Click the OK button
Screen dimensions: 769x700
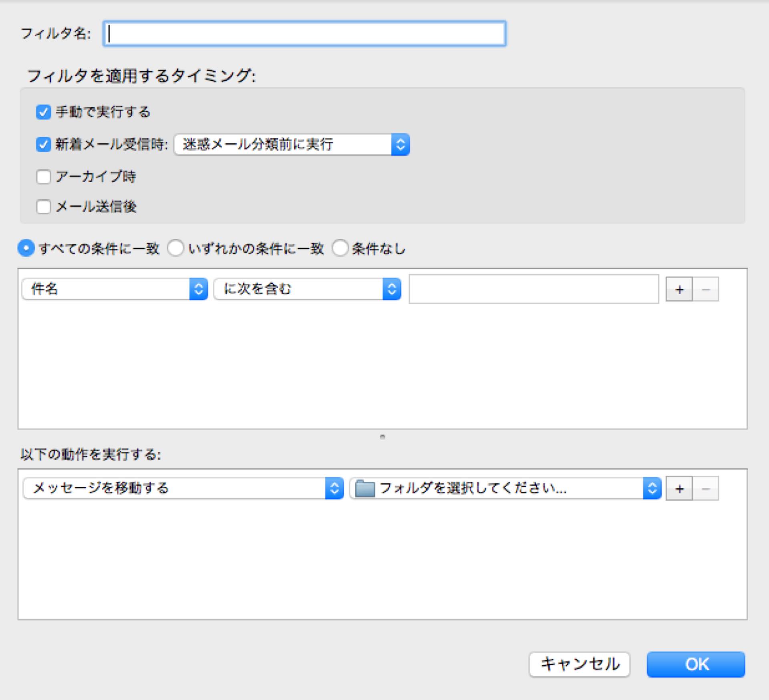tap(696, 664)
